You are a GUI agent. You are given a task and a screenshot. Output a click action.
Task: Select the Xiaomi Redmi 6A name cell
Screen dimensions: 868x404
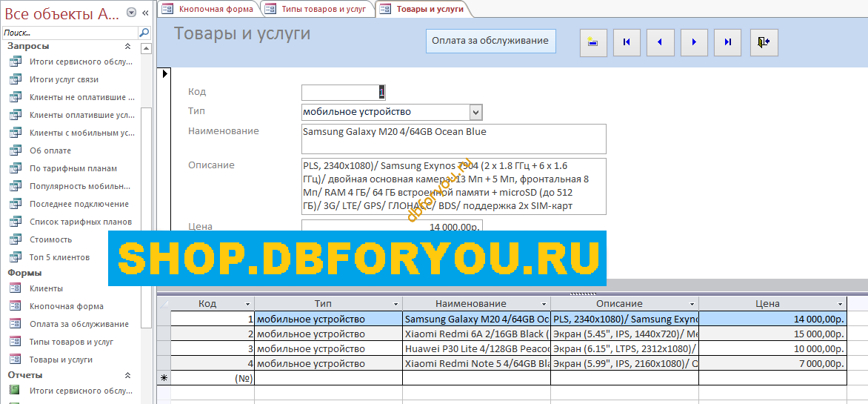pos(477,334)
